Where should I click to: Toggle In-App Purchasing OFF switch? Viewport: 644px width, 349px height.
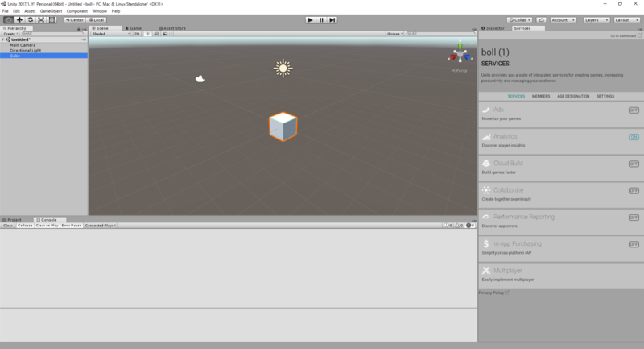click(634, 244)
